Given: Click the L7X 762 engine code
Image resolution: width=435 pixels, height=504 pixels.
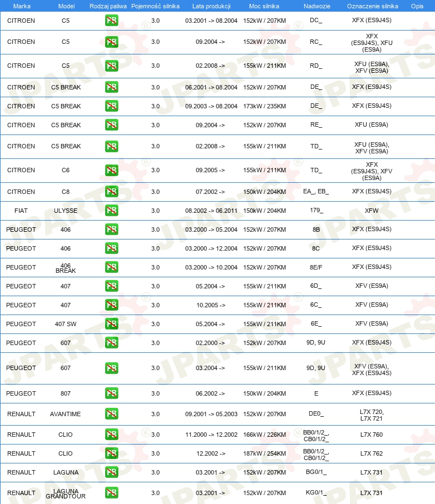Looking at the screenshot, I should (x=372, y=453).
